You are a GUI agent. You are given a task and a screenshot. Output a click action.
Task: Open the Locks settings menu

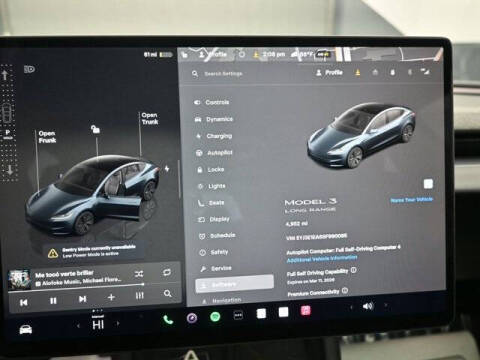[x=211, y=170]
